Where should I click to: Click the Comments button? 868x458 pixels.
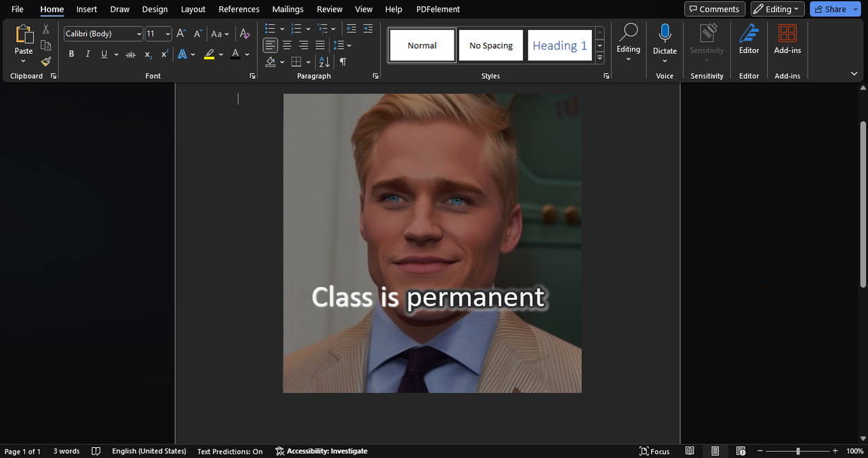click(x=715, y=9)
